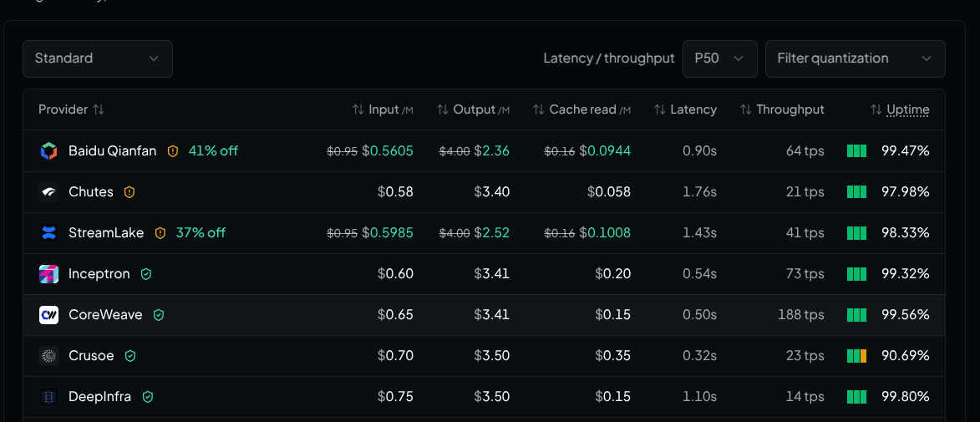Viewport: 980px width, 422px height.
Task: Open the DeepInfra provider name
Action: (100, 396)
